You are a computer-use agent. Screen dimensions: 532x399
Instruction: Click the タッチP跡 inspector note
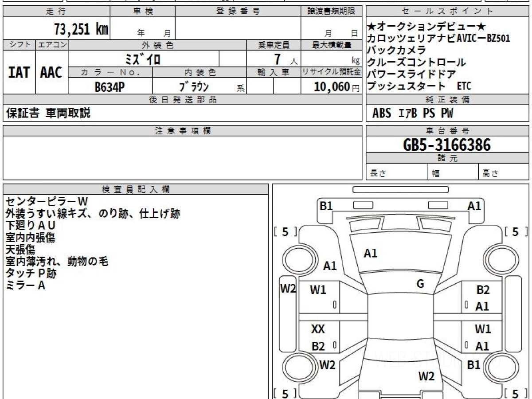pyautogui.click(x=31, y=274)
